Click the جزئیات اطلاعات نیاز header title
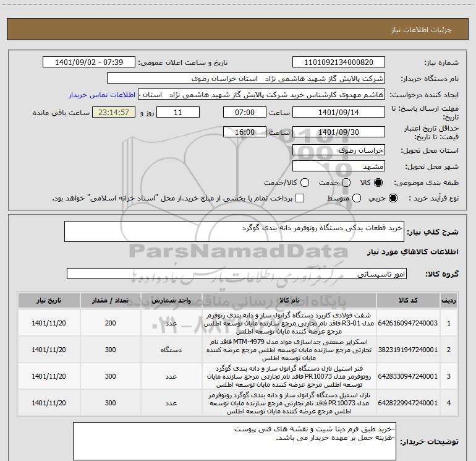Image resolution: width=476 pixels, height=461 pixels. click(421, 30)
